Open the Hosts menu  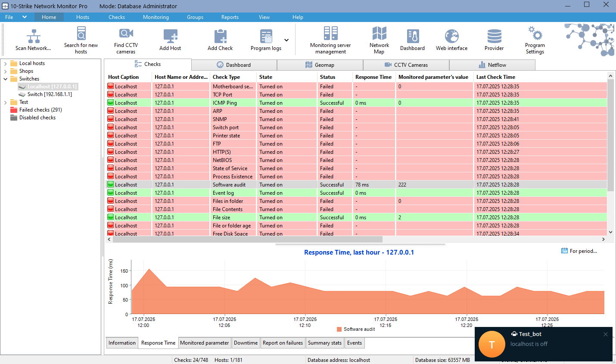click(x=83, y=17)
